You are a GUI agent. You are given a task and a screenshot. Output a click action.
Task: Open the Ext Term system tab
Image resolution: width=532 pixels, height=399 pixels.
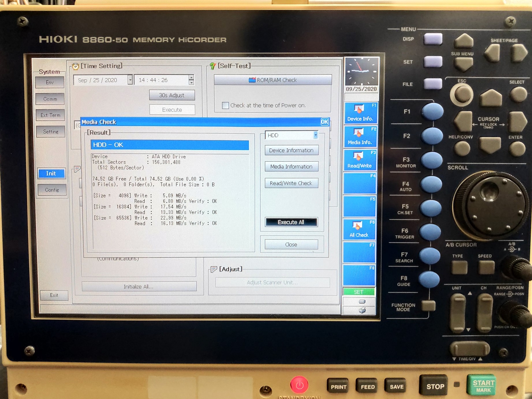point(51,115)
